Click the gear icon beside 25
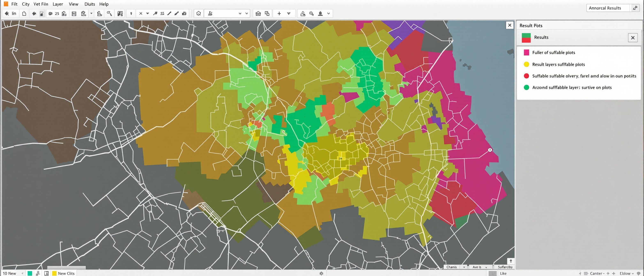Screen dimensions: 644x276 (50, 14)
